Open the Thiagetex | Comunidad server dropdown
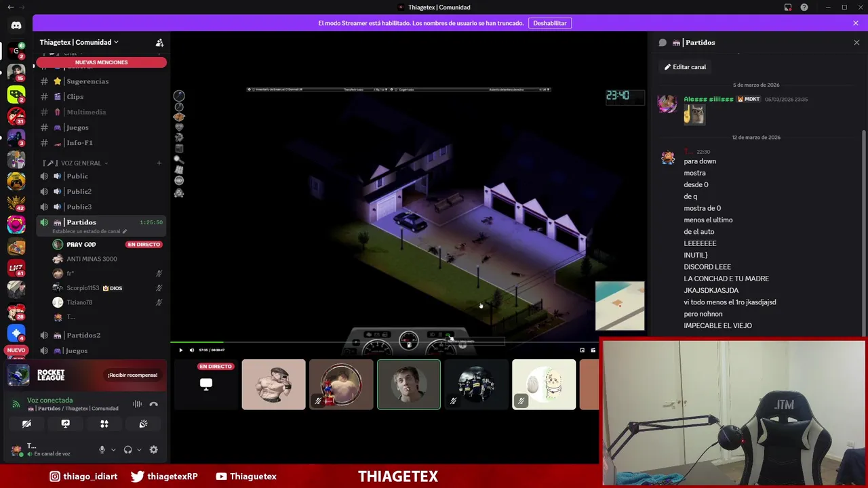 [x=79, y=42]
